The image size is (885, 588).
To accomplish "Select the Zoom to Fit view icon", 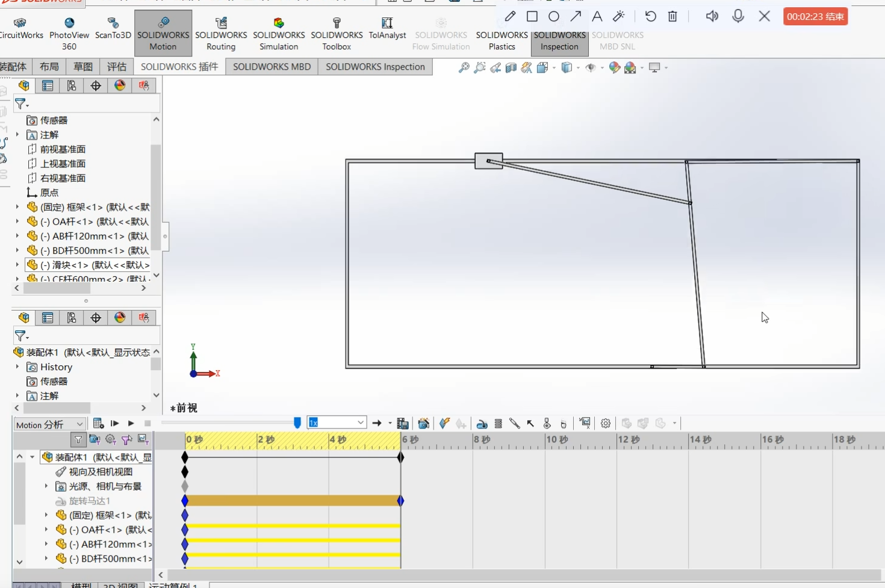I will (x=464, y=68).
